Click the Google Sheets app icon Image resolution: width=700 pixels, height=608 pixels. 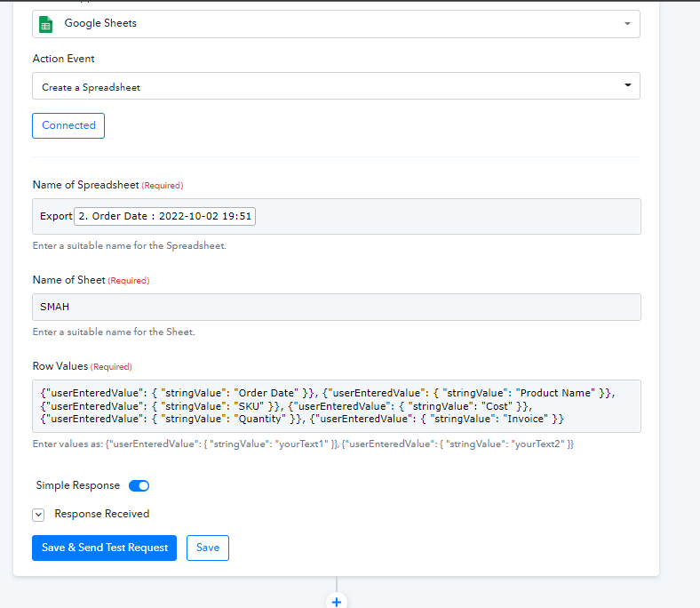(45, 24)
